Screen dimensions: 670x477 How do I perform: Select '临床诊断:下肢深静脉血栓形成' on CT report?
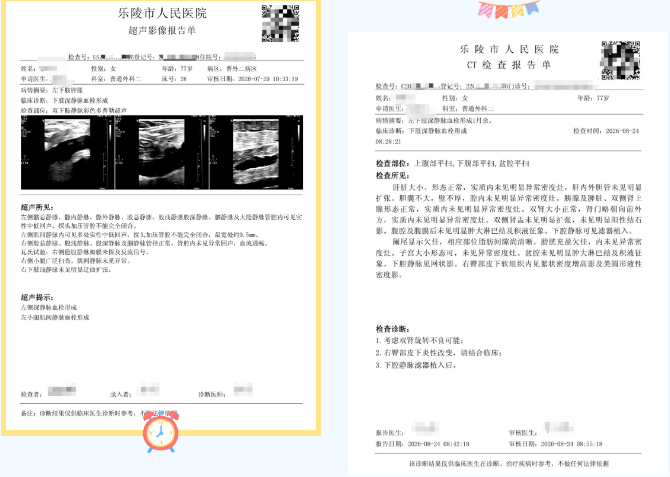click(421, 131)
